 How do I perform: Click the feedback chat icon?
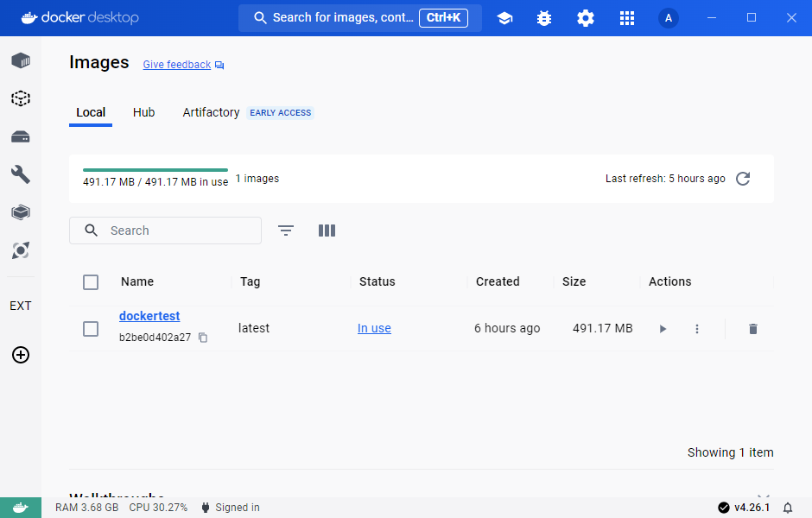[x=219, y=66]
